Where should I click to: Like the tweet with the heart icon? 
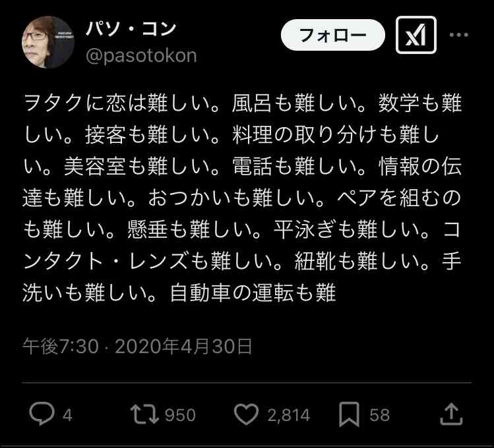[247, 414]
